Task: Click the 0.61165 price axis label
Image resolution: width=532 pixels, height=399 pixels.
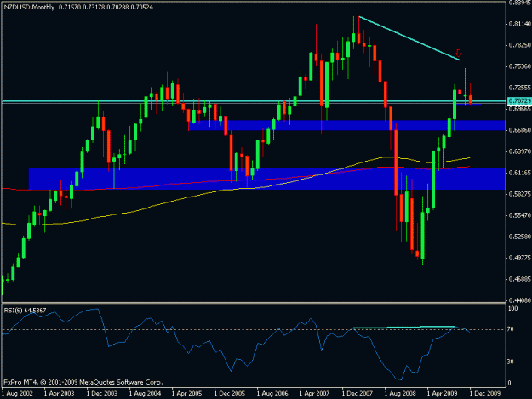Action: click(519, 173)
